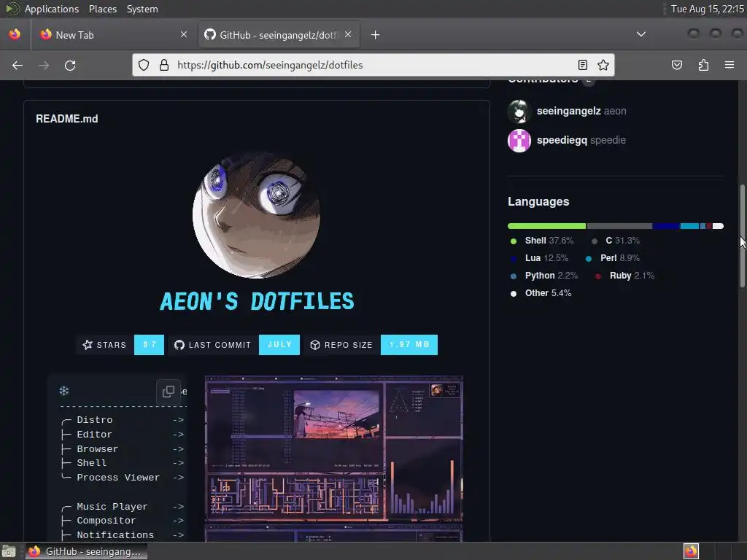Click the STARS 87 badge
This screenshot has width=747, height=560.
tap(120, 345)
